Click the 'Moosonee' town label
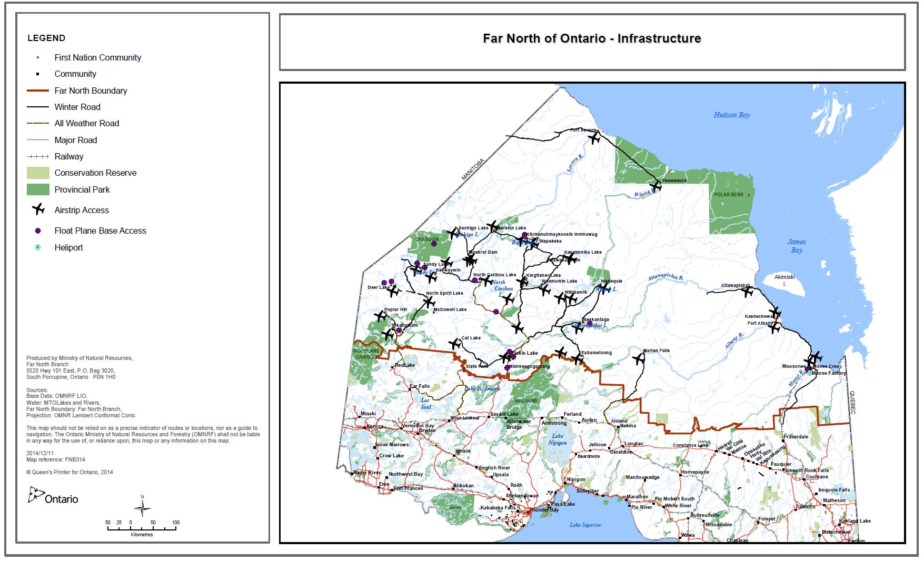Viewport: 924px width, 561px height. coord(794,366)
